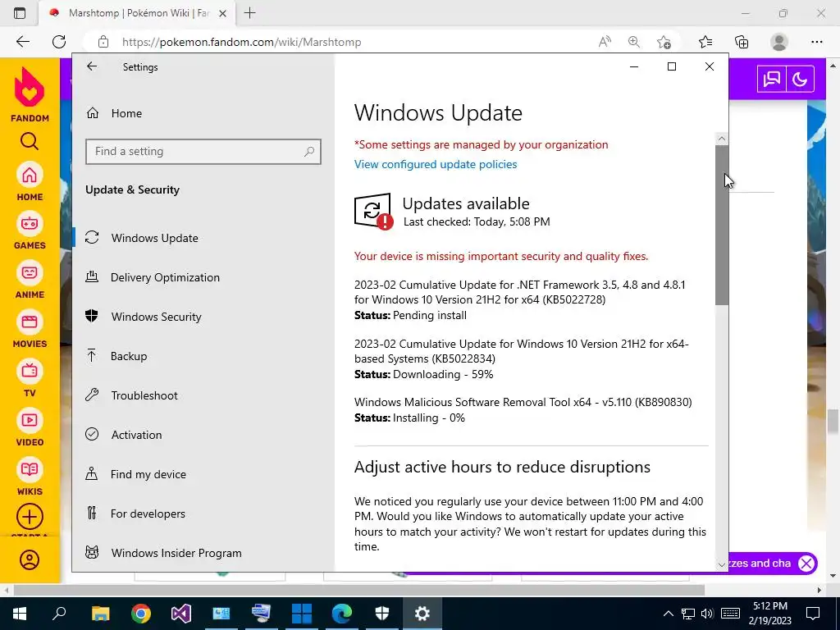The height and width of the screenshot is (630, 840).
Task: Open File Explorer from taskbar
Action: (100, 614)
